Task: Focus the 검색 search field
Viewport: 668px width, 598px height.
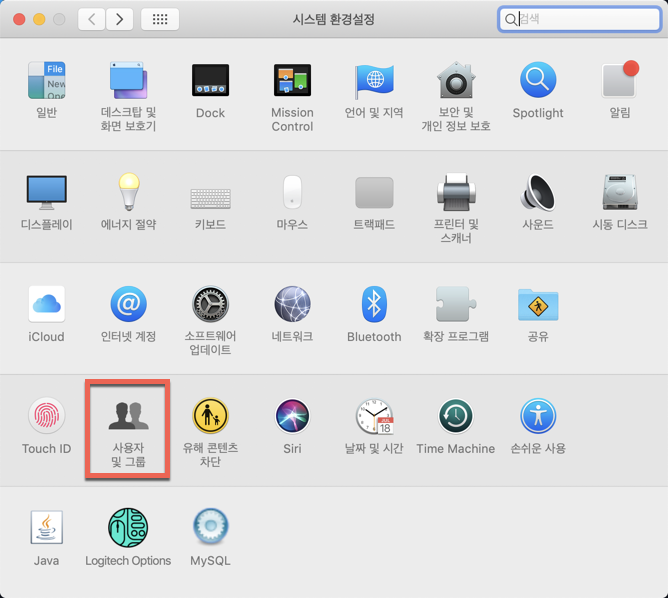Action: click(579, 19)
